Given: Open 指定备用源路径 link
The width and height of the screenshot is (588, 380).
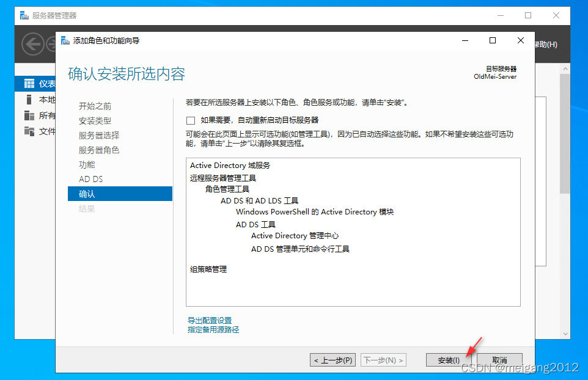Looking at the screenshot, I should [213, 330].
